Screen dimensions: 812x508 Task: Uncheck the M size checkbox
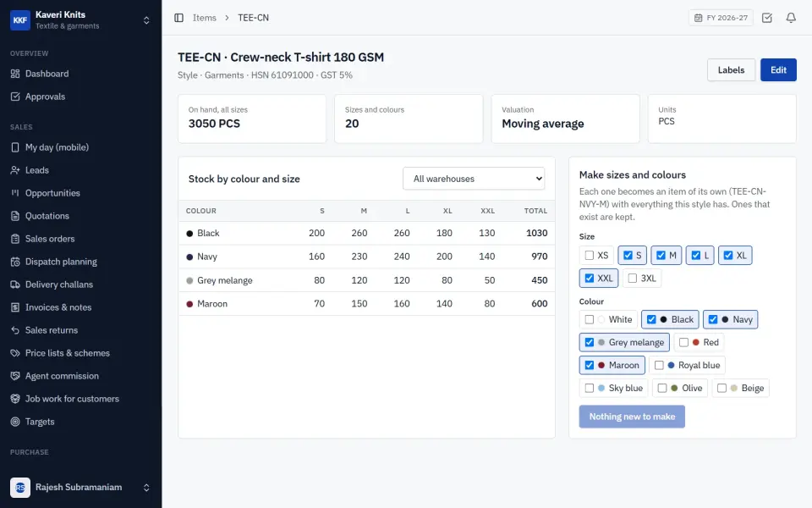tap(661, 255)
